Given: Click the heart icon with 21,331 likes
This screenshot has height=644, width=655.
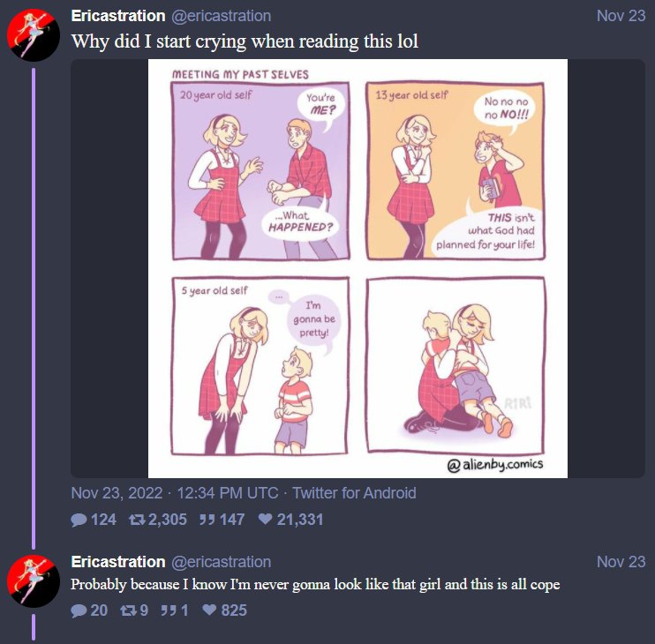Looking at the screenshot, I should click(x=265, y=520).
